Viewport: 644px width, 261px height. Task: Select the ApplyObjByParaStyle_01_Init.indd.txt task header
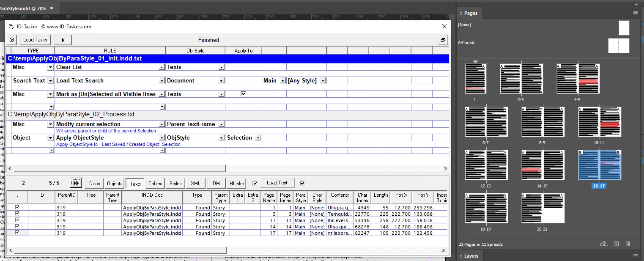227,59
